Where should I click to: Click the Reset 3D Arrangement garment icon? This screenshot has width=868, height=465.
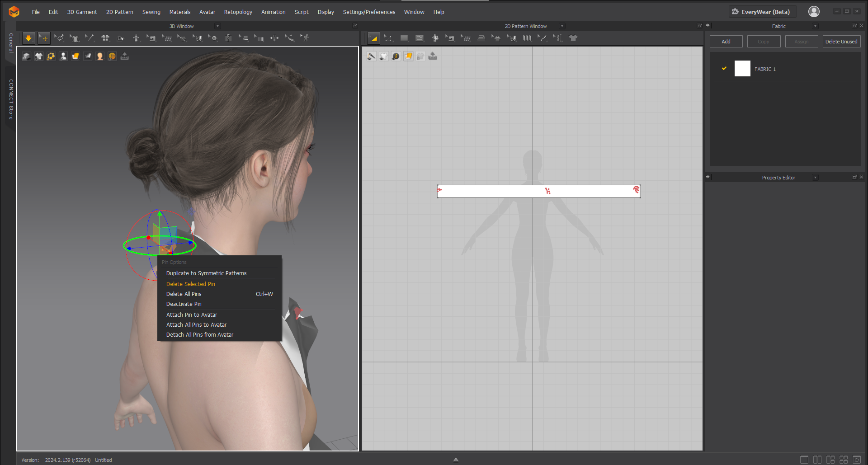(105, 38)
